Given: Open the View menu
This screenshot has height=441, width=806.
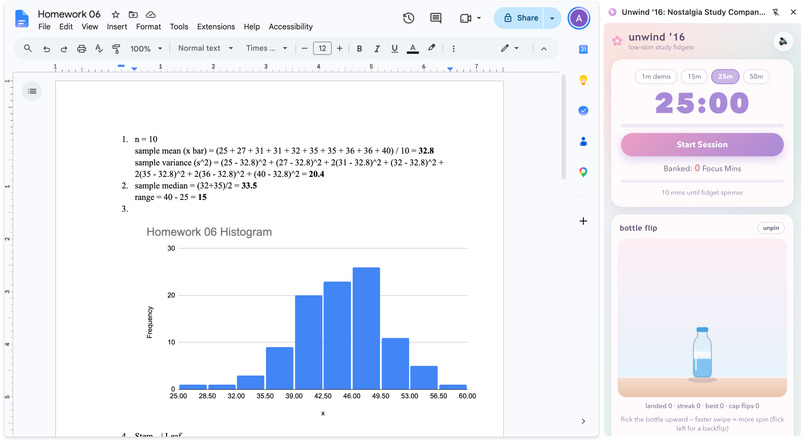Looking at the screenshot, I should (89, 27).
